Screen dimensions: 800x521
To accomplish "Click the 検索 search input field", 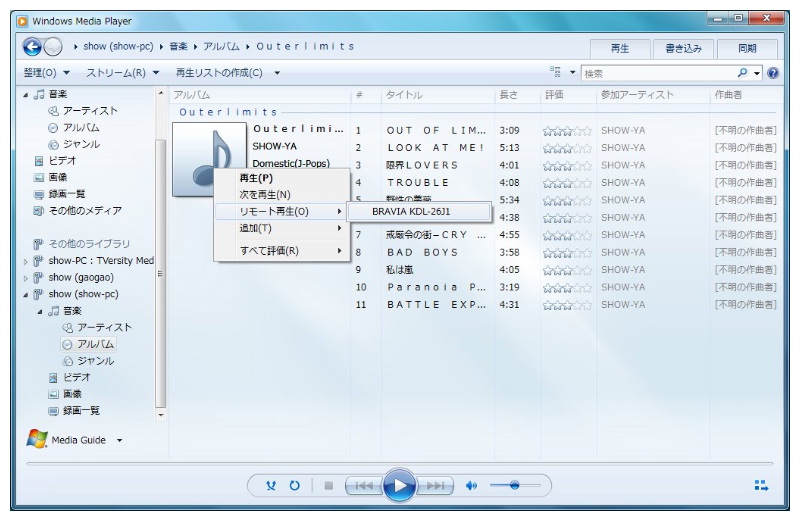I will (x=655, y=73).
